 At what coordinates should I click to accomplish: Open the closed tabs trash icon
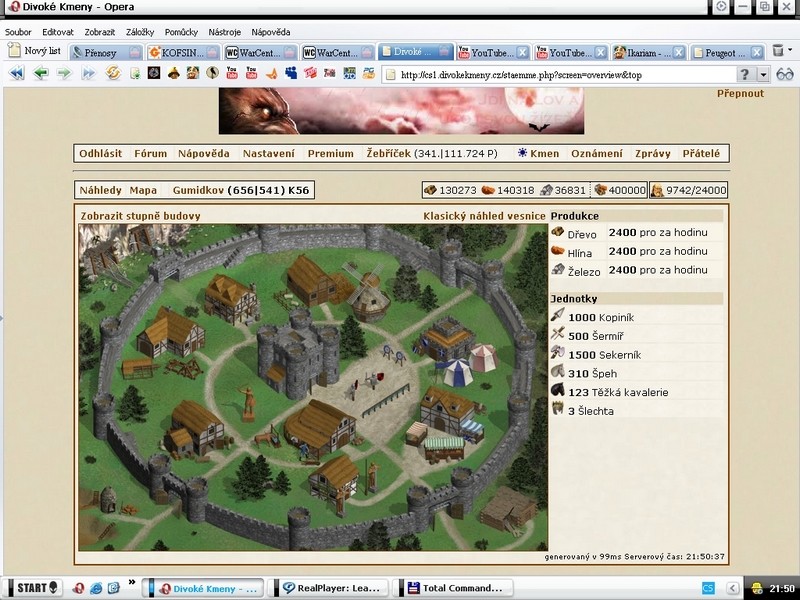pyautogui.click(x=779, y=51)
